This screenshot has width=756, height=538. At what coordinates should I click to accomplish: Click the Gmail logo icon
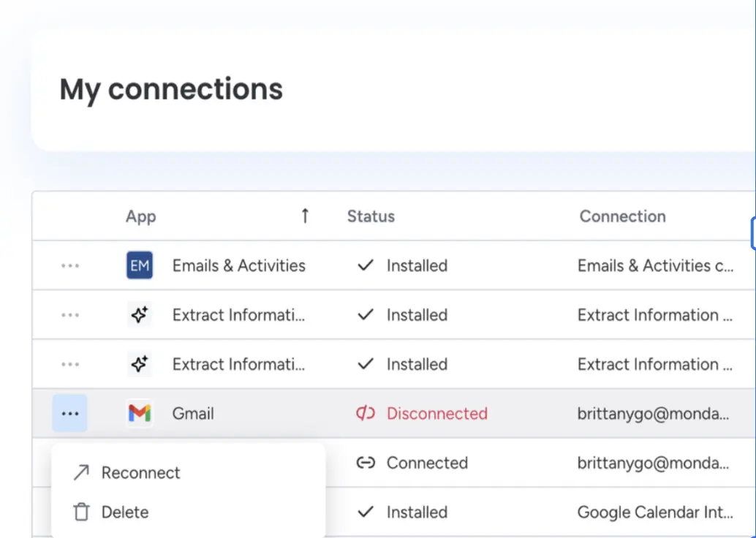pyautogui.click(x=140, y=413)
